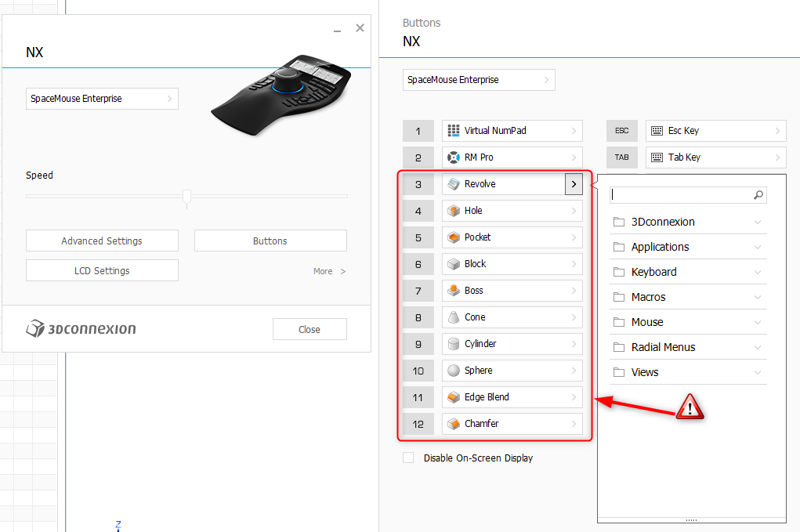The width and height of the screenshot is (800, 532).
Task: Expand the Applications category chevron
Action: pos(758,247)
